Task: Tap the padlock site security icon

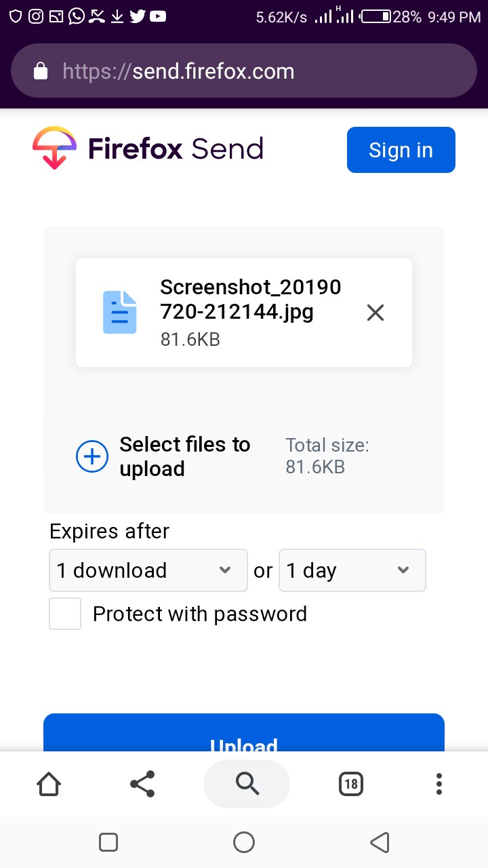Action: (41, 71)
